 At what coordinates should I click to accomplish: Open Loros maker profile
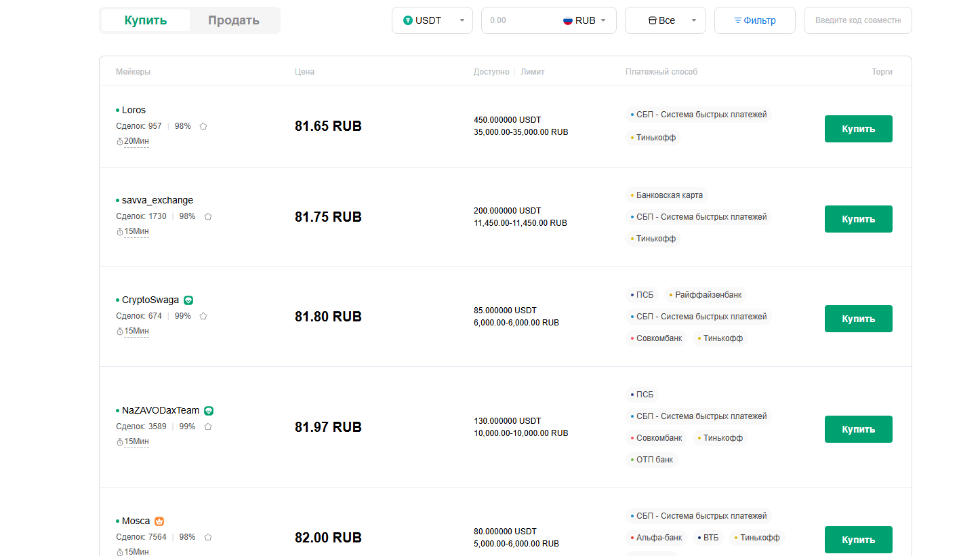[x=134, y=110]
